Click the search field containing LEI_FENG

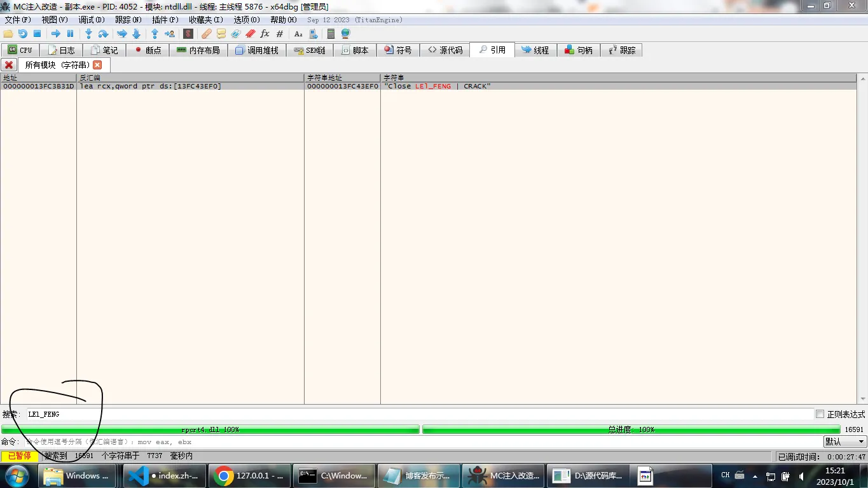420,414
